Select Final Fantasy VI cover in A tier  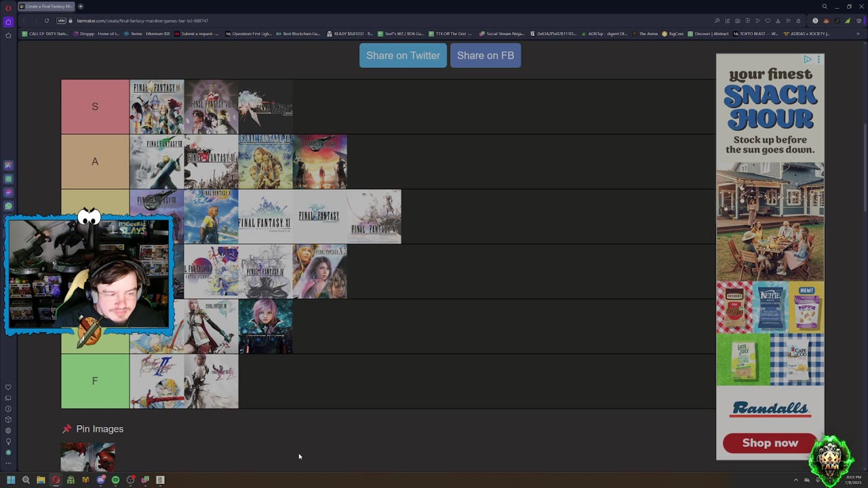[211, 161]
